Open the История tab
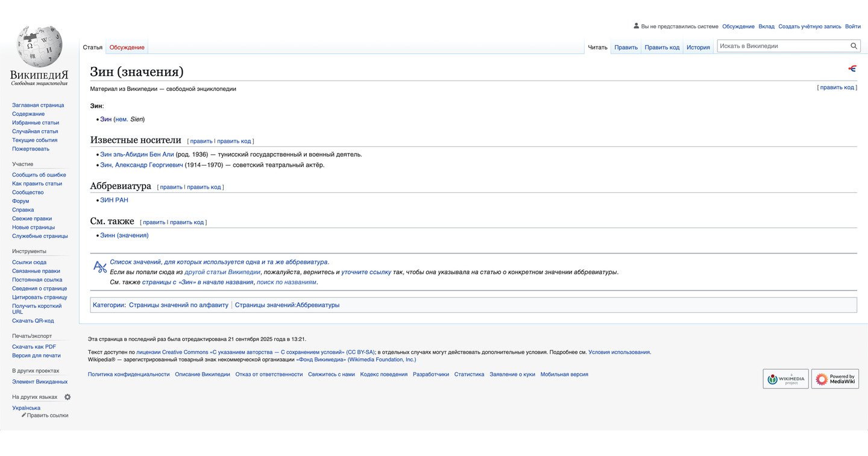This screenshot has width=868, height=456. (x=698, y=47)
